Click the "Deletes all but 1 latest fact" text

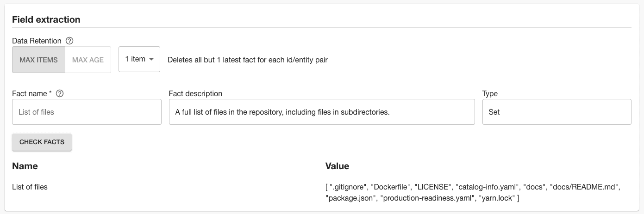coord(248,60)
